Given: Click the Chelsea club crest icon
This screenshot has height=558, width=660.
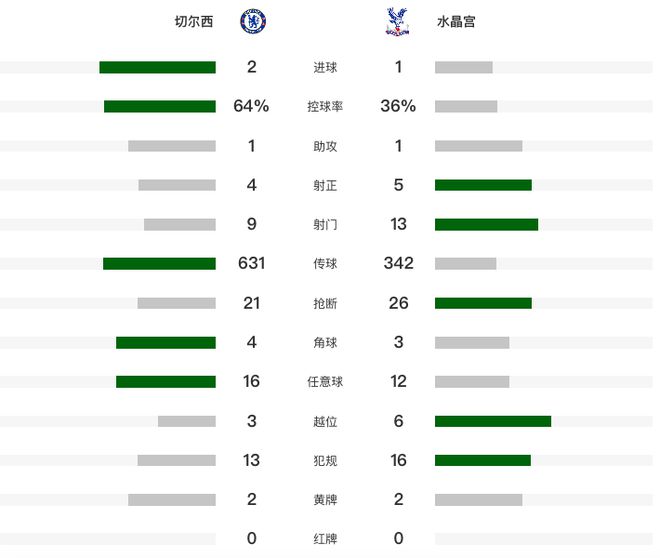Looking at the screenshot, I should point(253,21).
